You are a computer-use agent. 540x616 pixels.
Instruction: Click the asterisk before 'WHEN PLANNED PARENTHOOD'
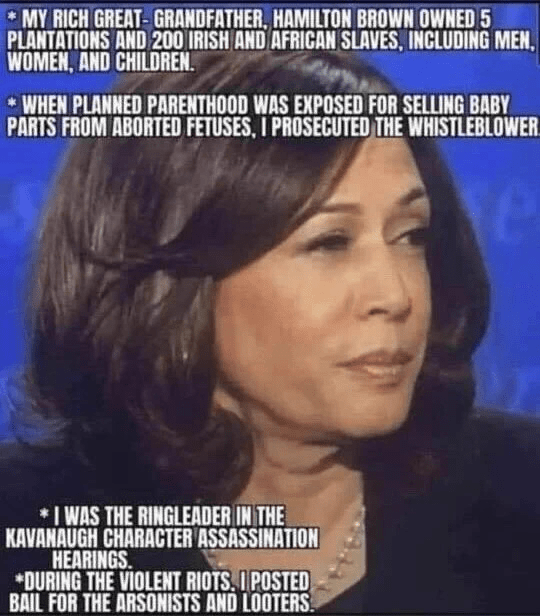coord(13,103)
